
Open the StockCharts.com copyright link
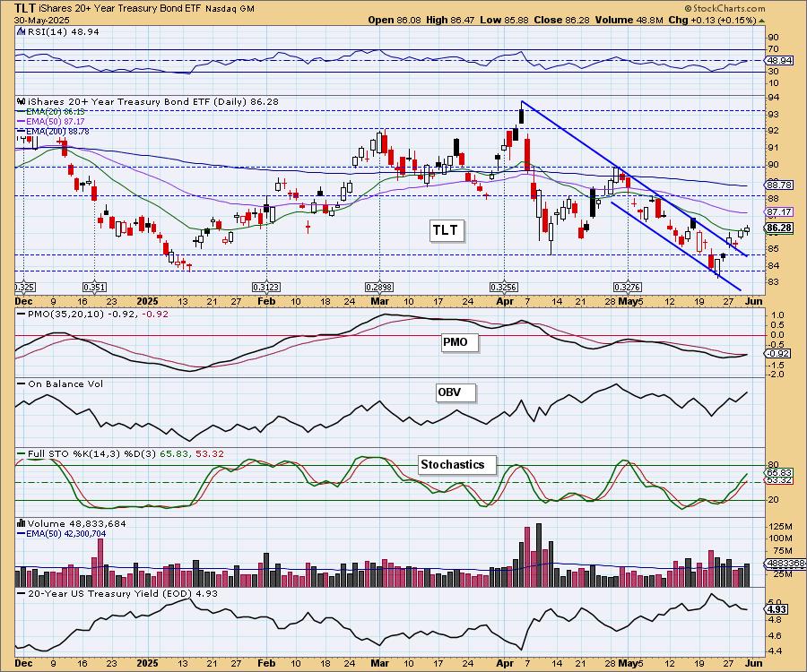(x=725, y=8)
